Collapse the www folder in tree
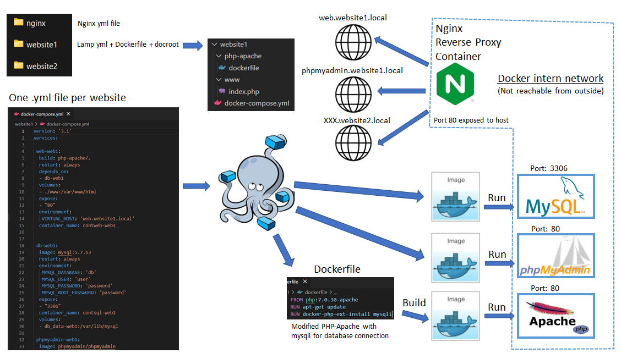This screenshot has width=621, height=364. coord(218,80)
